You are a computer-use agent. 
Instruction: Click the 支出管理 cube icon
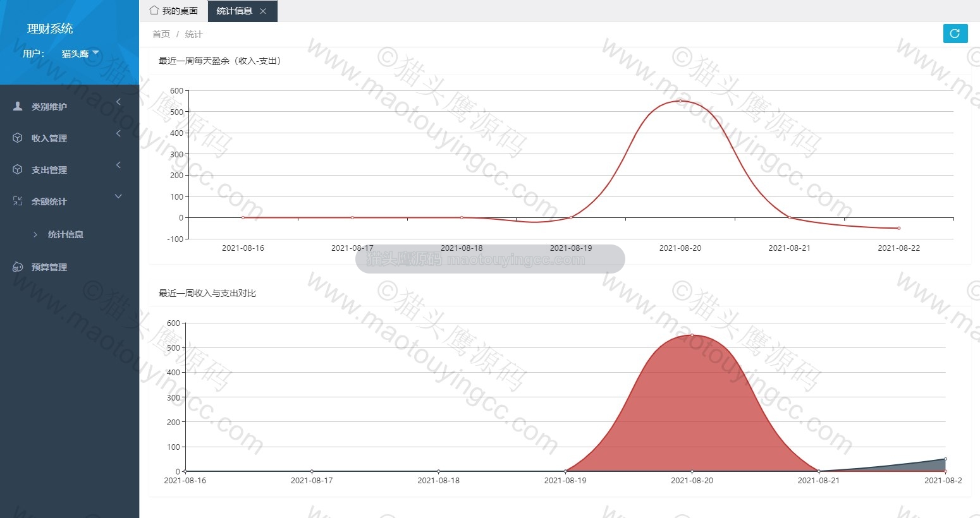tap(18, 169)
